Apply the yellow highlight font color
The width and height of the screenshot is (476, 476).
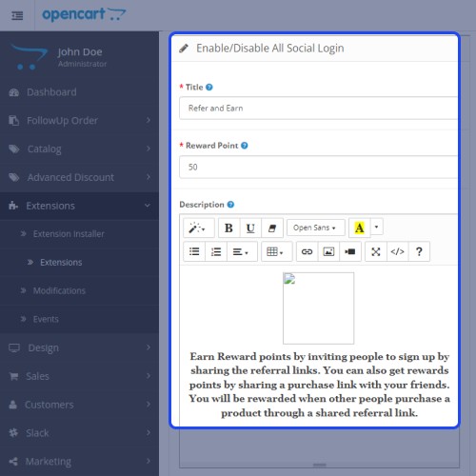360,228
